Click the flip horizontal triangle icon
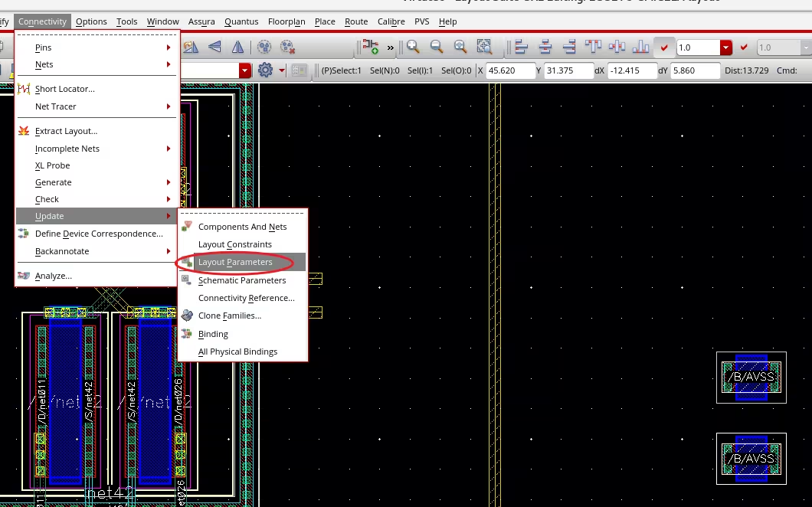Viewport: 812px width, 507px height. click(215, 47)
